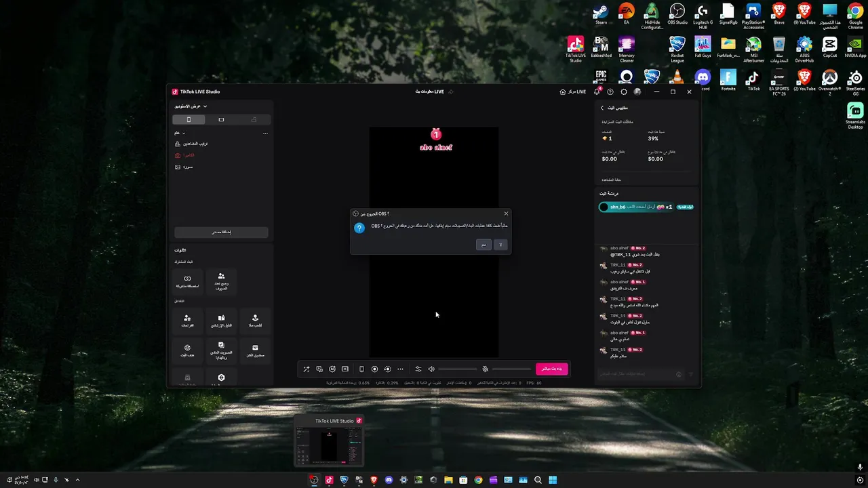Open OBS Studio desktop shortcut
The width and height of the screenshot is (868, 488).
click(677, 15)
